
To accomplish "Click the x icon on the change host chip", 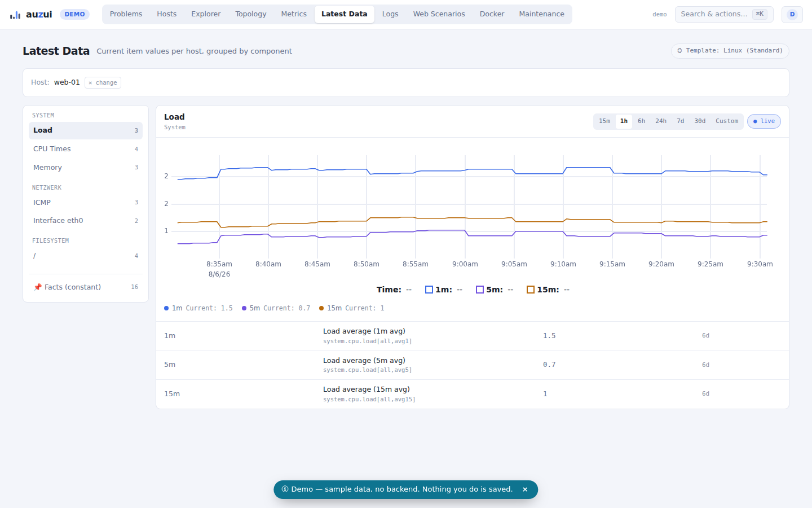I will (x=90, y=83).
